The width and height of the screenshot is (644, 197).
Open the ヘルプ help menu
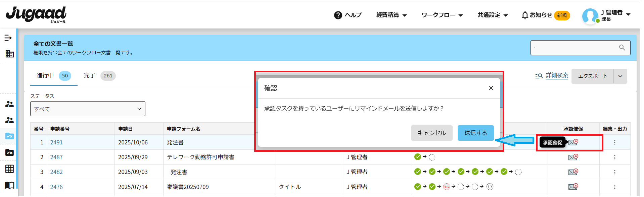348,15
